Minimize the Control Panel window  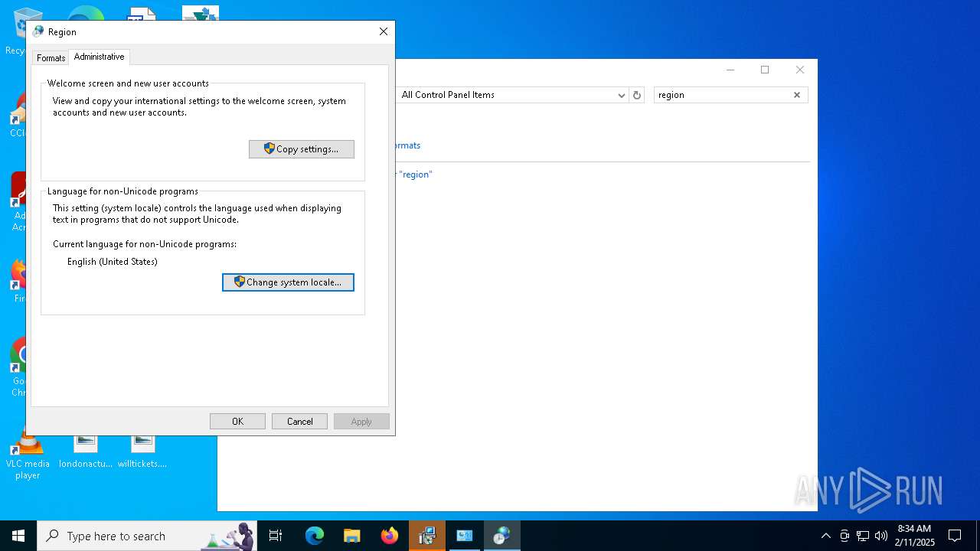730,70
